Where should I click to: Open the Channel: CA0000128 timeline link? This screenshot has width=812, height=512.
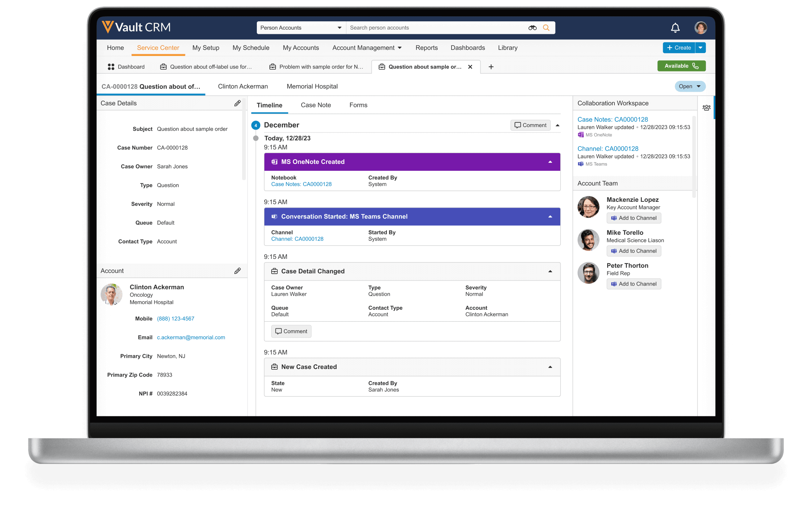coord(297,239)
